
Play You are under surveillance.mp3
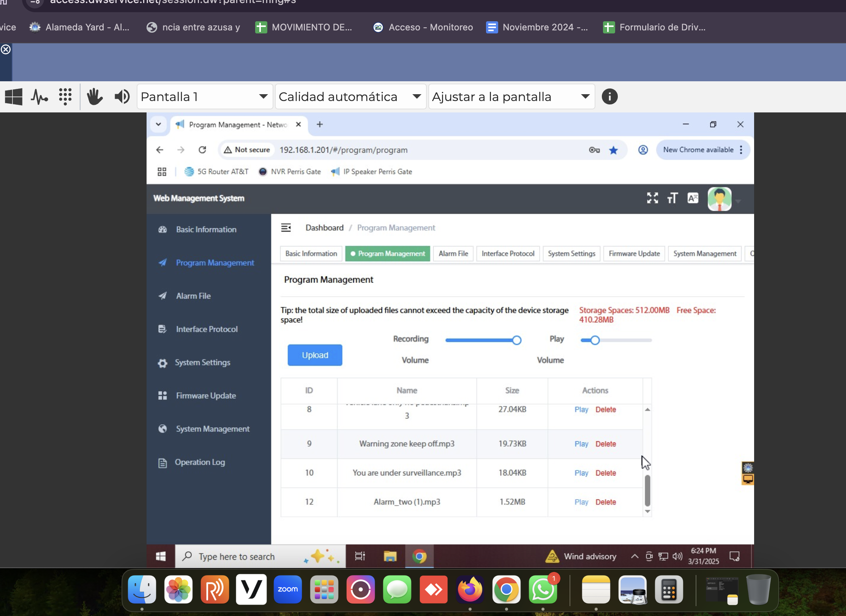[581, 473]
